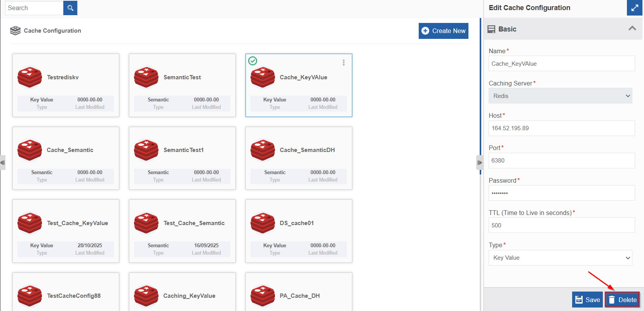Click the search magnifier button
This screenshot has height=311, width=644.
pyautogui.click(x=70, y=8)
